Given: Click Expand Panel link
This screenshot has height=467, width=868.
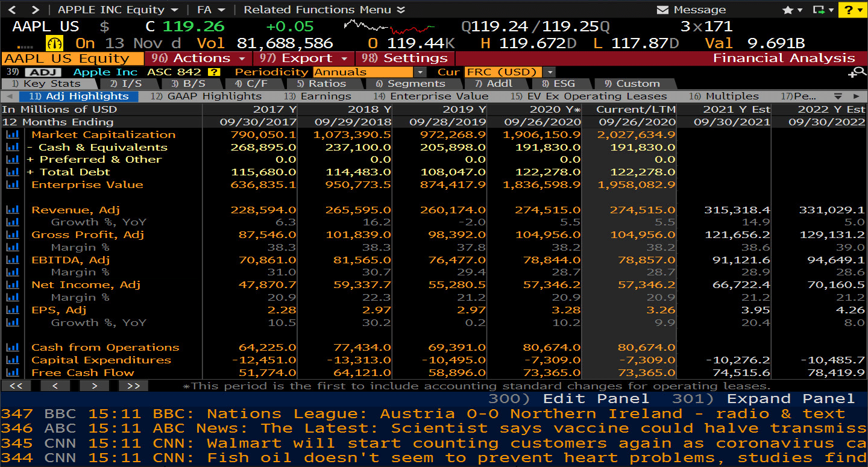Looking at the screenshot, I should tap(763, 399).
